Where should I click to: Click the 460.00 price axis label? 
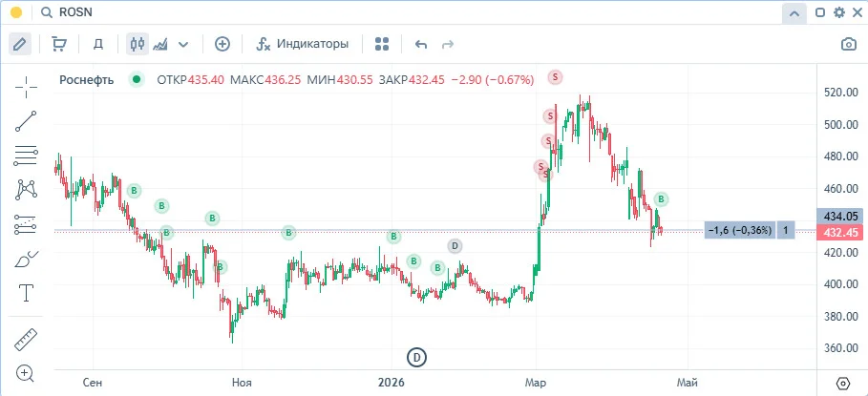(x=839, y=189)
